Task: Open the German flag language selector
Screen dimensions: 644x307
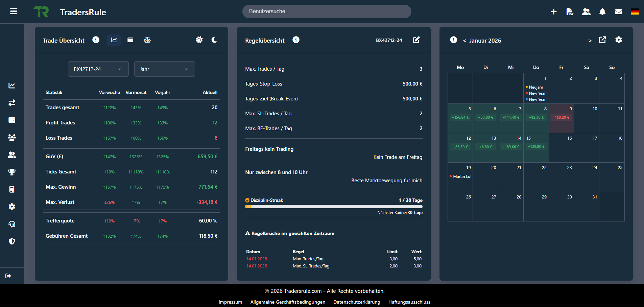Action: [x=635, y=12]
